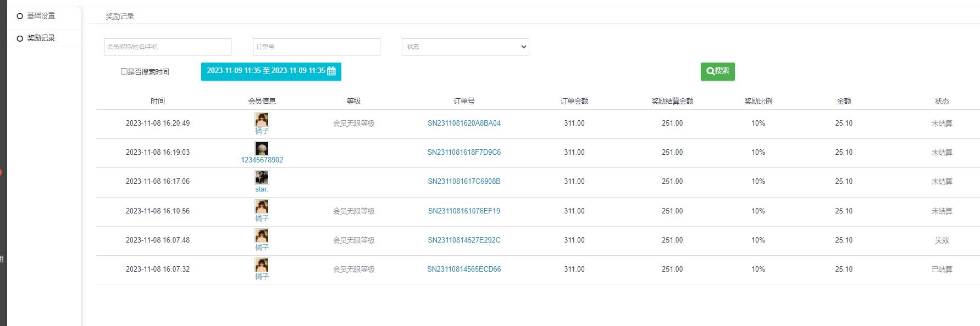The height and width of the screenshot is (326, 980).
Task: Expand the 状态 dropdown
Action: click(x=465, y=47)
